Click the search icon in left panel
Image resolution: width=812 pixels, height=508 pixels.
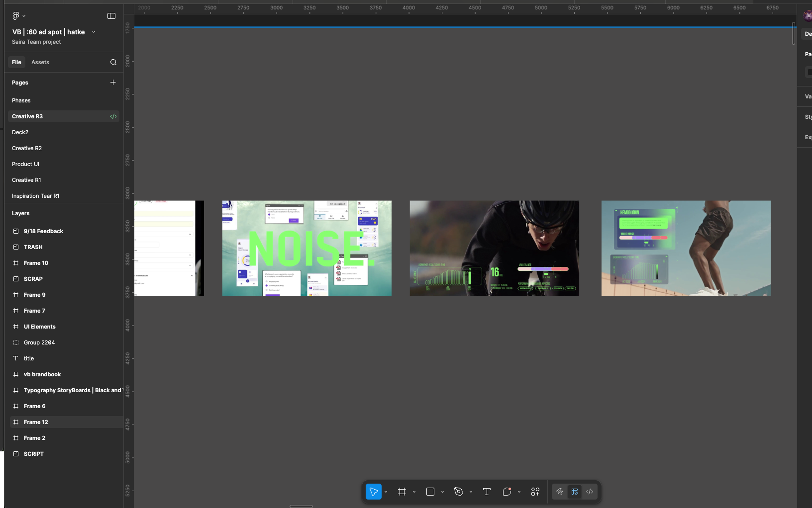point(113,62)
